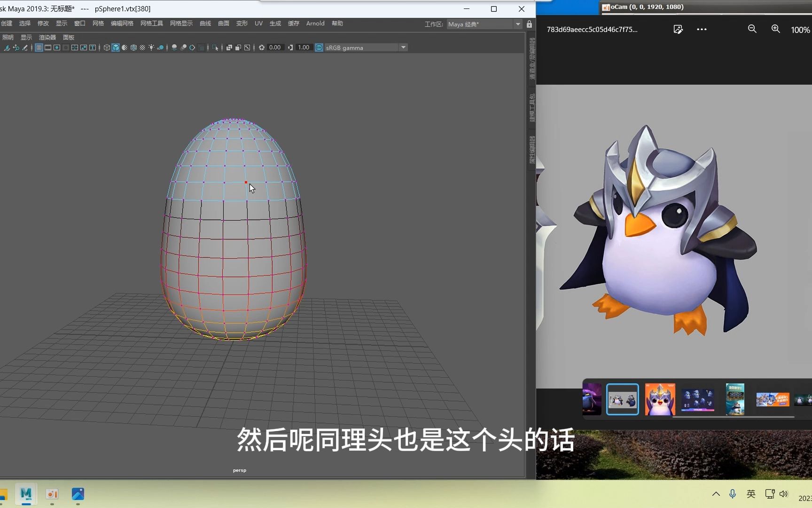This screenshot has width=812, height=508.
Task: Click the Photos app icon on taskbar
Action: coord(78,494)
